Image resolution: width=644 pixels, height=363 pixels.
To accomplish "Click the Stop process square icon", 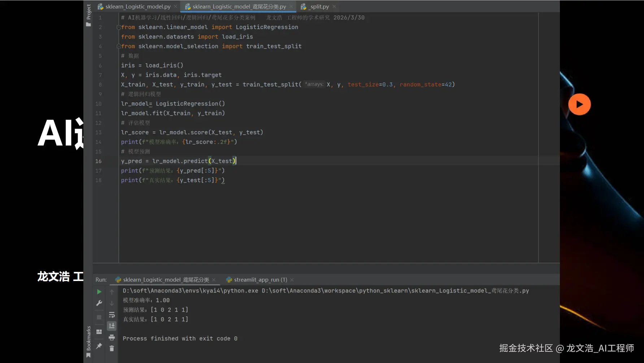I will click(x=99, y=317).
